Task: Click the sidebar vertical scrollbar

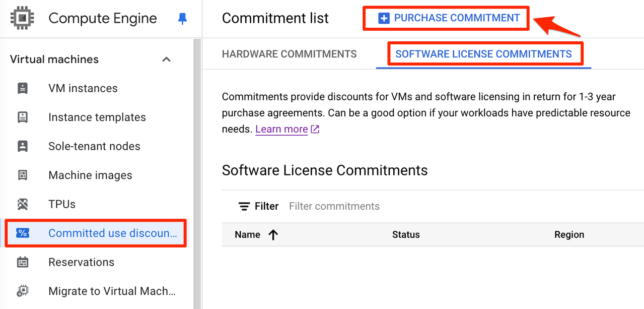Action: (x=197, y=174)
